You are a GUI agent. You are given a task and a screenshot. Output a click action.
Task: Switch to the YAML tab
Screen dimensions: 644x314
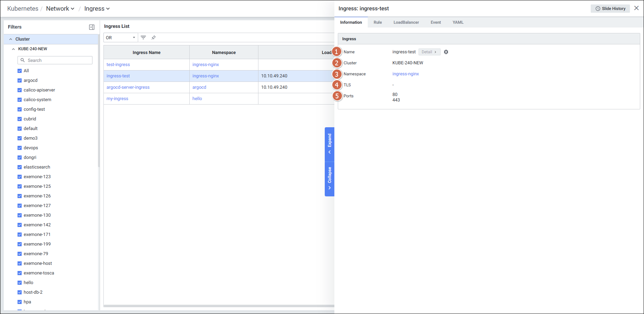[458, 22]
